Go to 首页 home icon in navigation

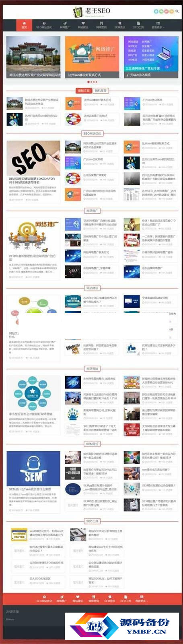click(x=24, y=25)
